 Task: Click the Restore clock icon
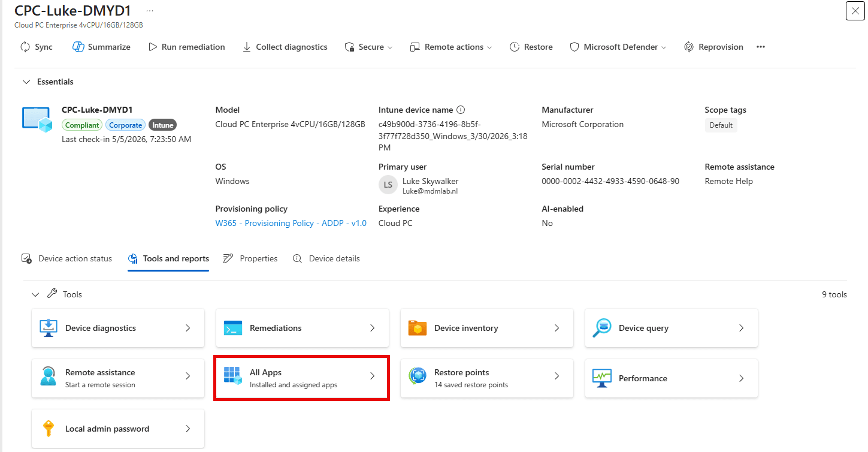tap(515, 47)
